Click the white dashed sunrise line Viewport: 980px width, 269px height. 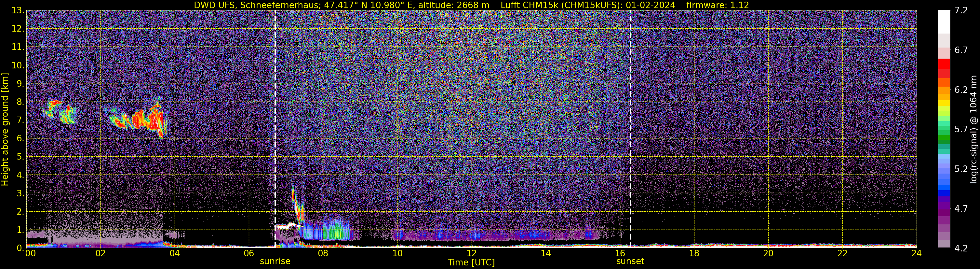point(275,129)
